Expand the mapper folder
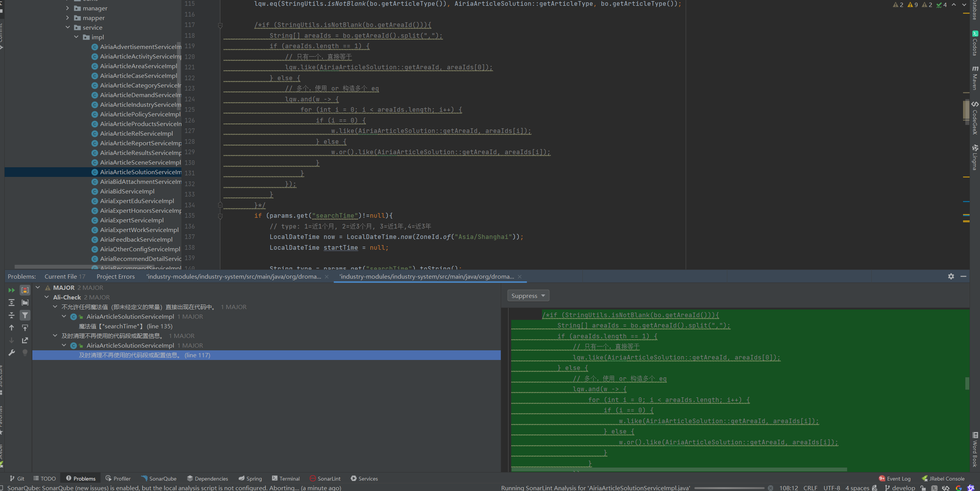Screen dimensions: 980x491 (67, 18)
